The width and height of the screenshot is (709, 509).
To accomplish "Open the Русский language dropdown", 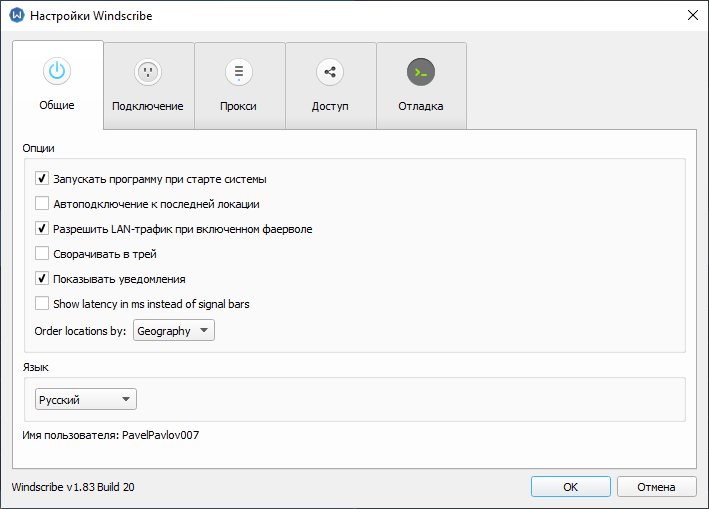I will [86, 399].
